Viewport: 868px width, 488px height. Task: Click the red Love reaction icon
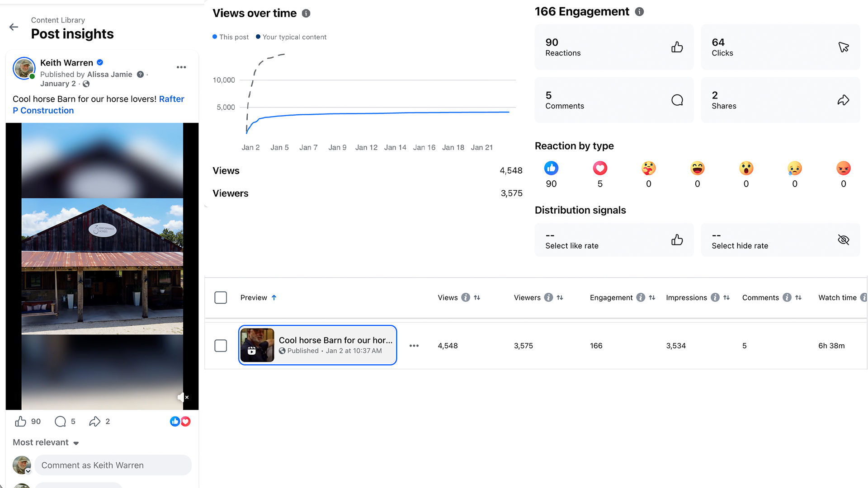[600, 169]
